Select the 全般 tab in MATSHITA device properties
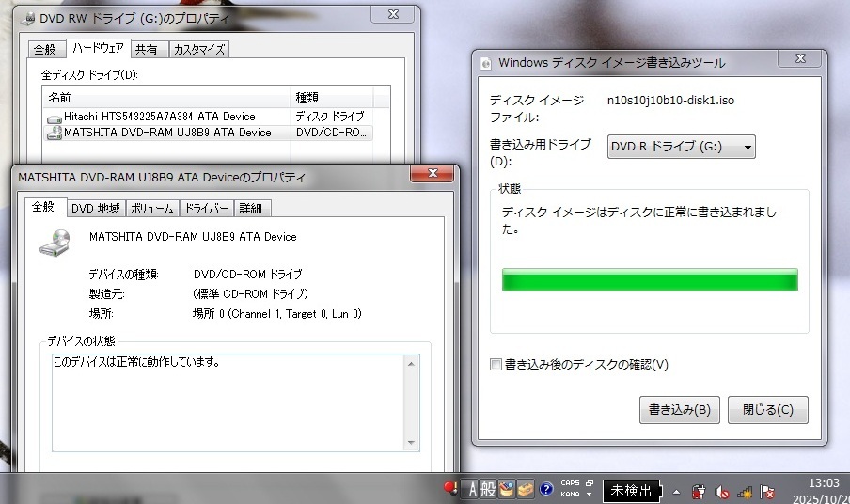 pos(43,207)
